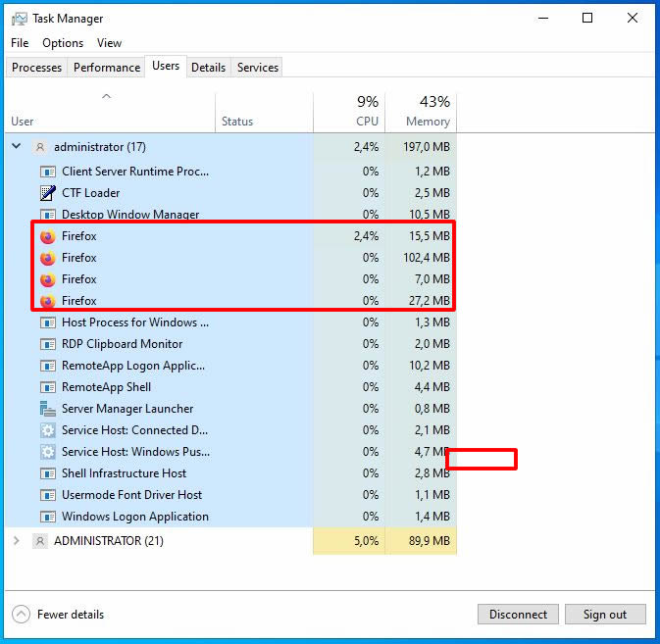The image size is (660, 644).
Task: Maximize the Task Manager window
Action: coord(587,18)
